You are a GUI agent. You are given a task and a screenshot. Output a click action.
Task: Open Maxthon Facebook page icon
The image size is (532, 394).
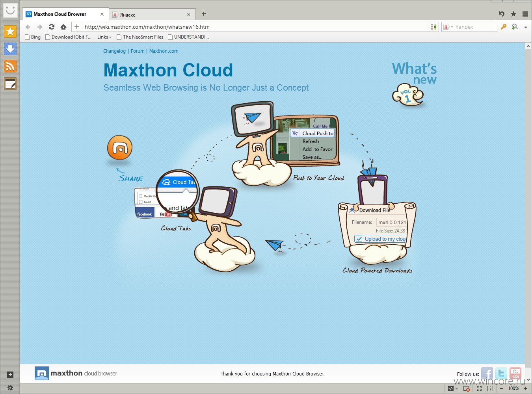pyautogui.click(x=487, y=374)
